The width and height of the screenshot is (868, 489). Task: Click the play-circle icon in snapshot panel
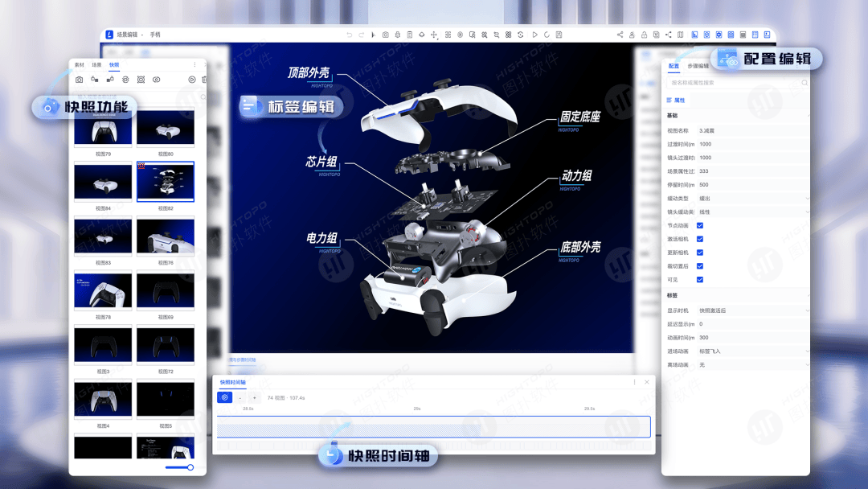191,80
